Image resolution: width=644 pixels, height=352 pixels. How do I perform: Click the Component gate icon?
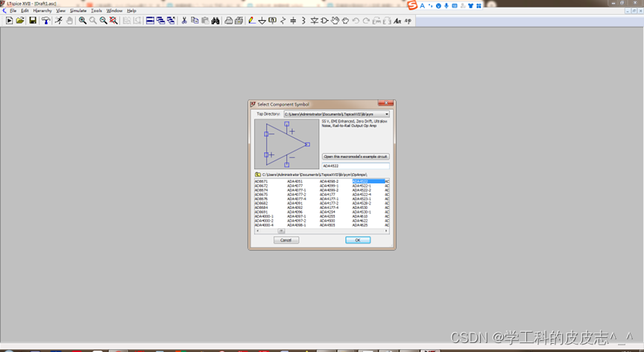[x=324, y=21]
